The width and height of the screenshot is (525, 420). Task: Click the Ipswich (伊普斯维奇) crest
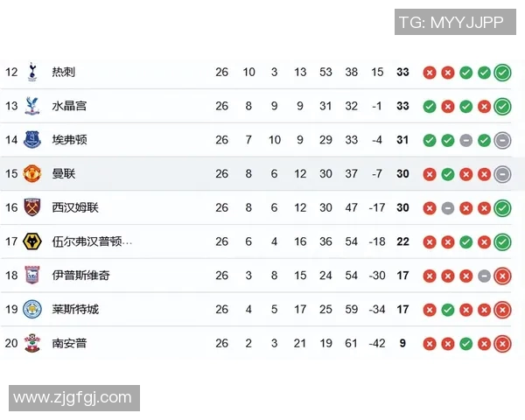click(x=32, y=276)
